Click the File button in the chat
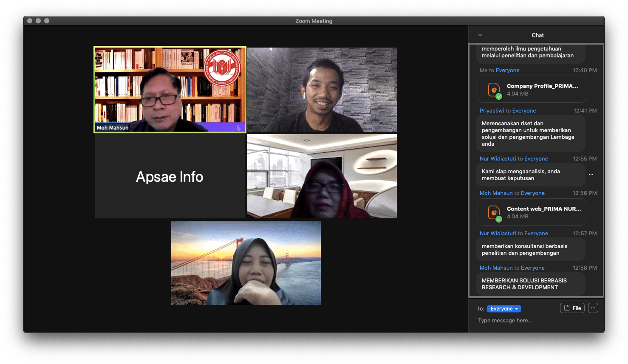The width and height of the screenshot is (628, 364). pyautogui.click(x=572, y=308)
